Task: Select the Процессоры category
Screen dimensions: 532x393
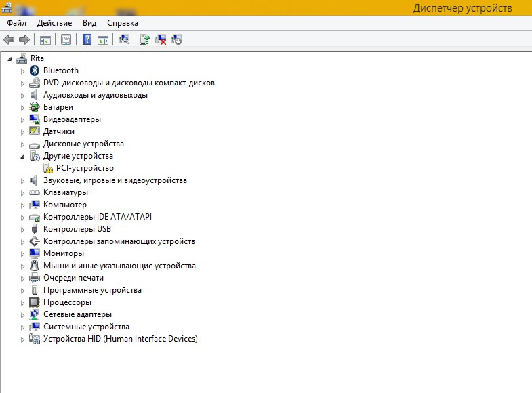Action: tap(67, 302)
